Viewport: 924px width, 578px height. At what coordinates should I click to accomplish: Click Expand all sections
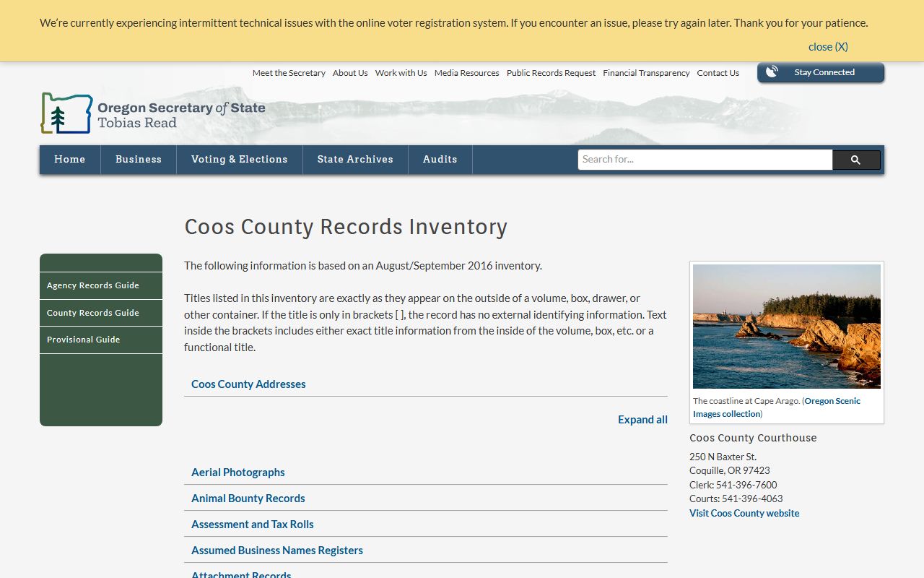[642, 420]
